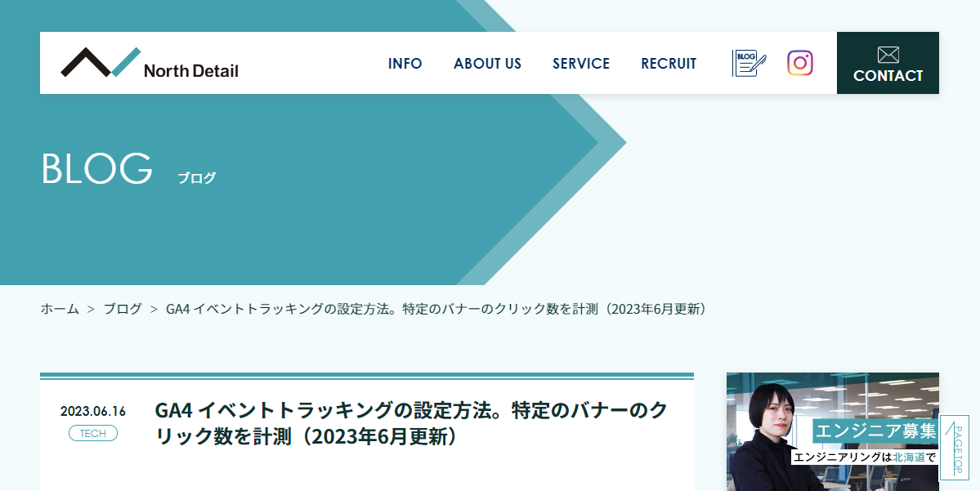
Task: Open the blog notepad icon in header
Action: click(749, 63)
